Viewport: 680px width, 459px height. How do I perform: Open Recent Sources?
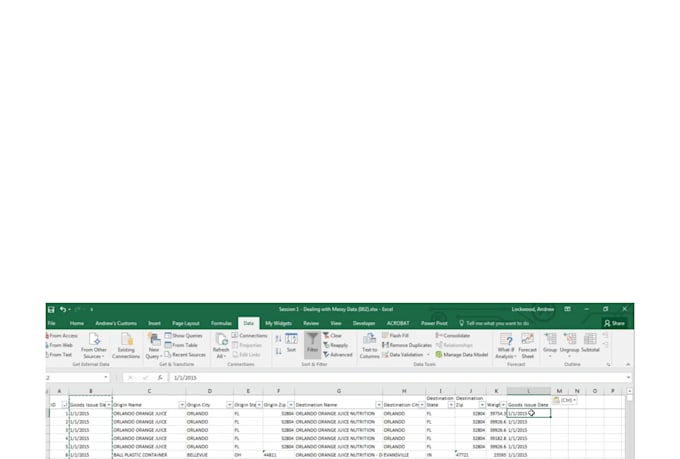pos(185,355)
